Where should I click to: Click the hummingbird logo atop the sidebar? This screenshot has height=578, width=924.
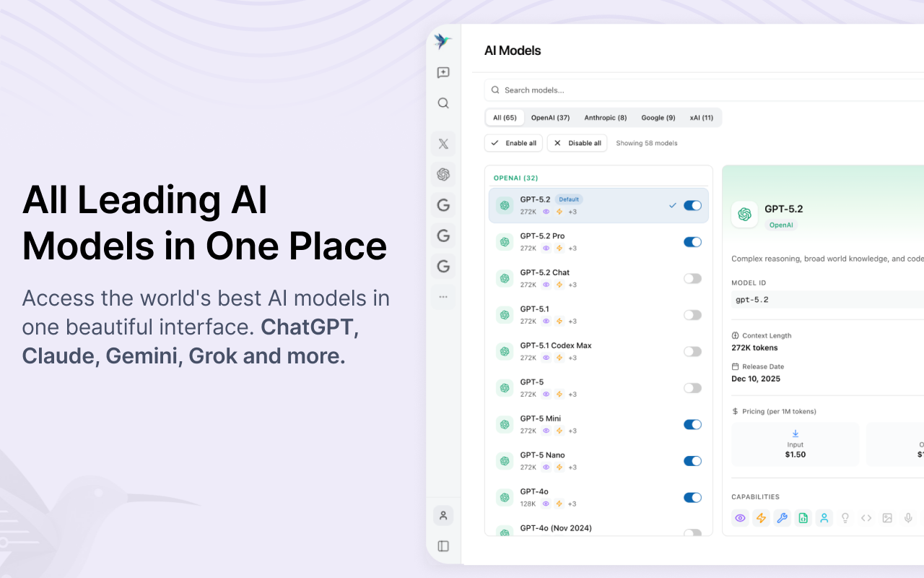coord(443,41)
